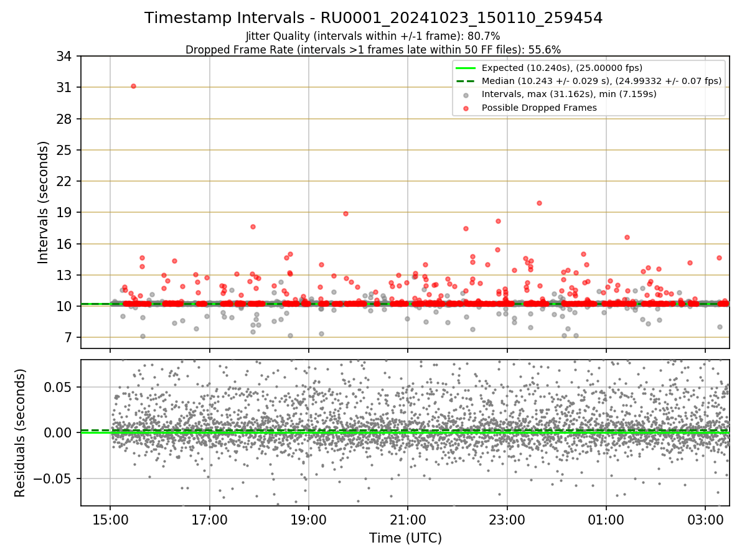The width and height of the screenshot is (747, 560).
Task: Click the 'Median (10.243 +/- 0.029 s)' legend entry
Action: click(601, 81)
